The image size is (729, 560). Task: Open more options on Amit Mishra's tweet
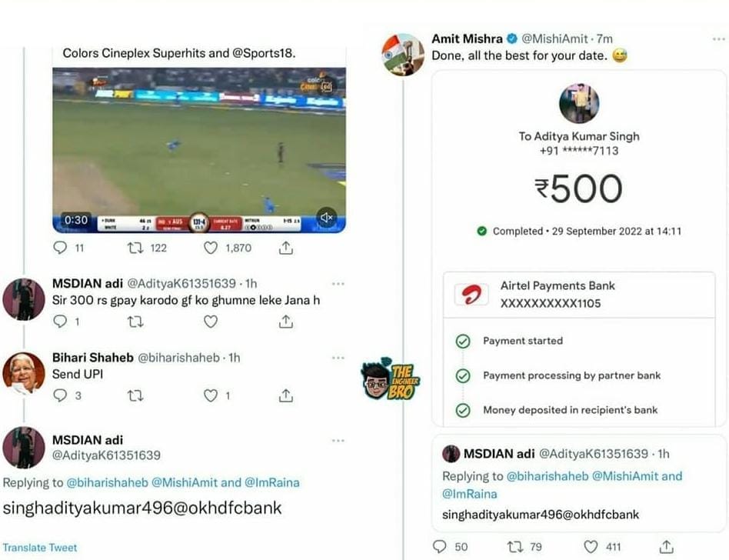pyautogui.click(x=719, y=39)
